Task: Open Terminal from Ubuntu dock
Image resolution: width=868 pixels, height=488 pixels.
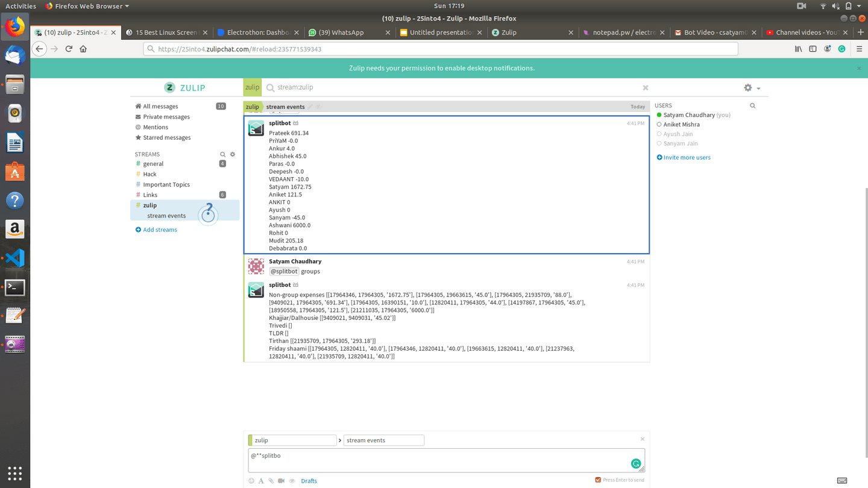Action: (x=15, y=287)
